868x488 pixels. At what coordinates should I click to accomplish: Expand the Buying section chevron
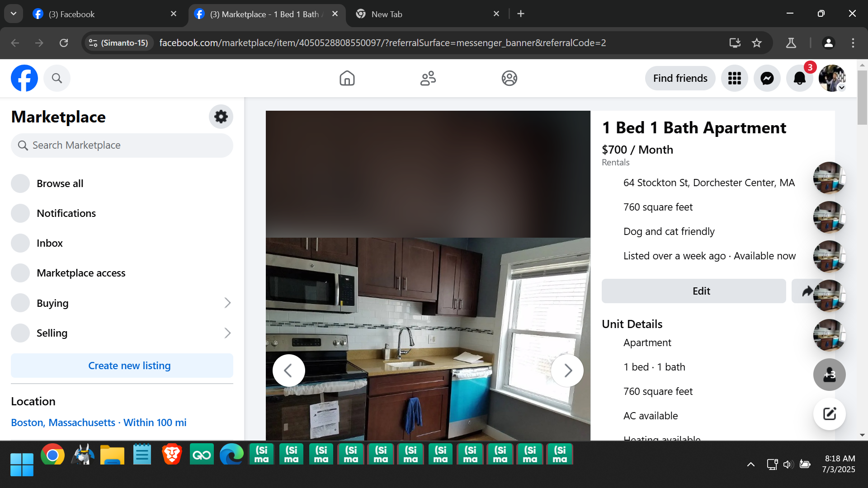pos(227,303)
